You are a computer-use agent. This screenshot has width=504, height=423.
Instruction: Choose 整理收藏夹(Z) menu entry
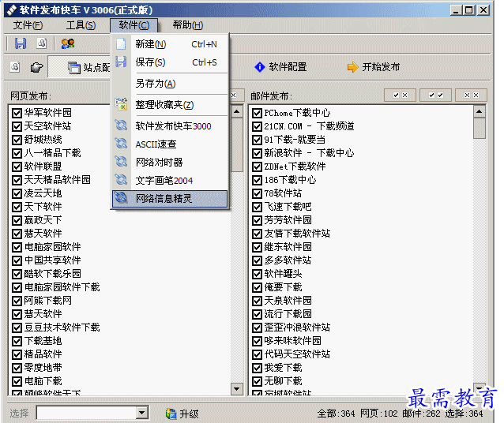pos(171,105)
